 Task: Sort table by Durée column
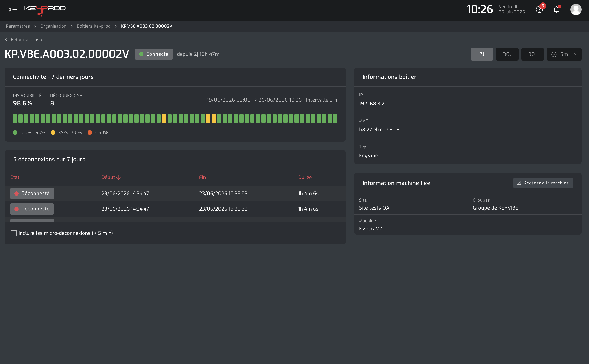(305, 177)
